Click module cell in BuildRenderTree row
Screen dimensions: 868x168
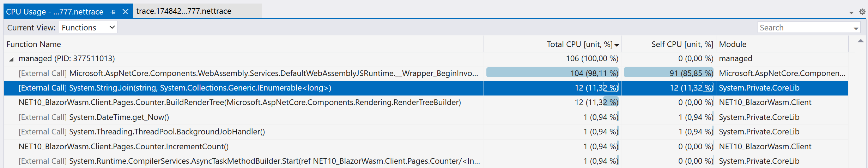(782, 103)
